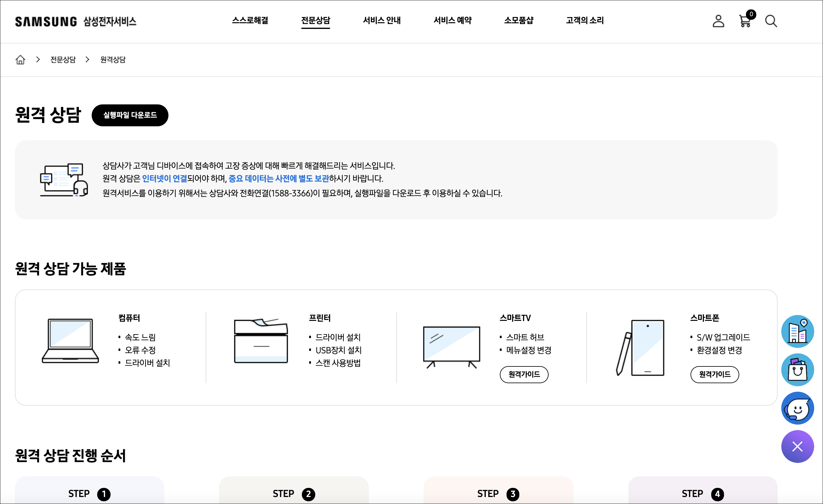Open the service center location floating icon

[x=797, y=331]
